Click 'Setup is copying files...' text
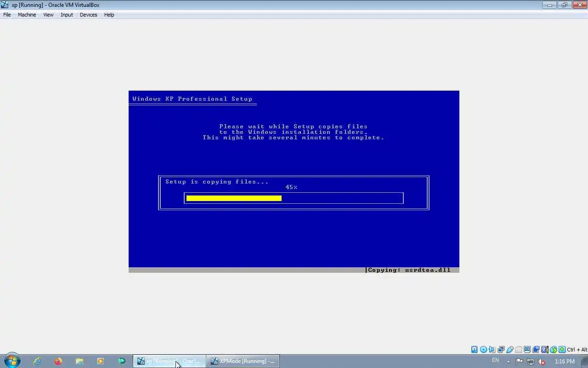This screenshot has height=368, width=588. click(217, 182)
